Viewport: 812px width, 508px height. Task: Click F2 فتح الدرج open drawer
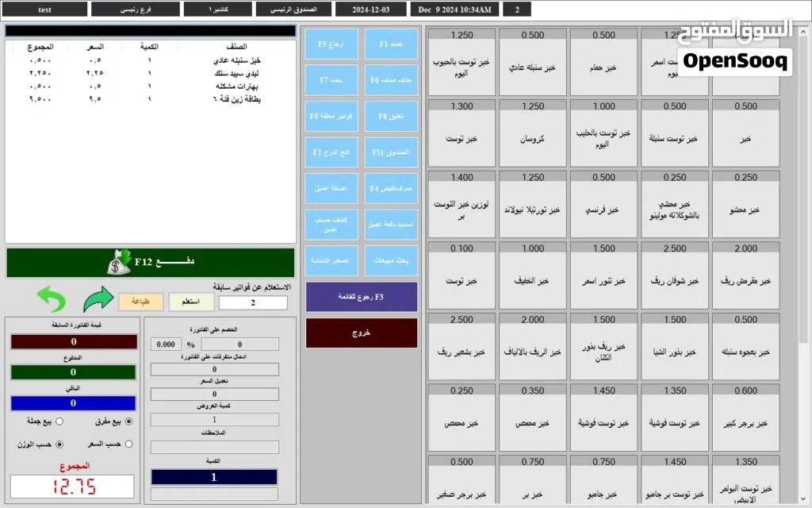[331, 152]
